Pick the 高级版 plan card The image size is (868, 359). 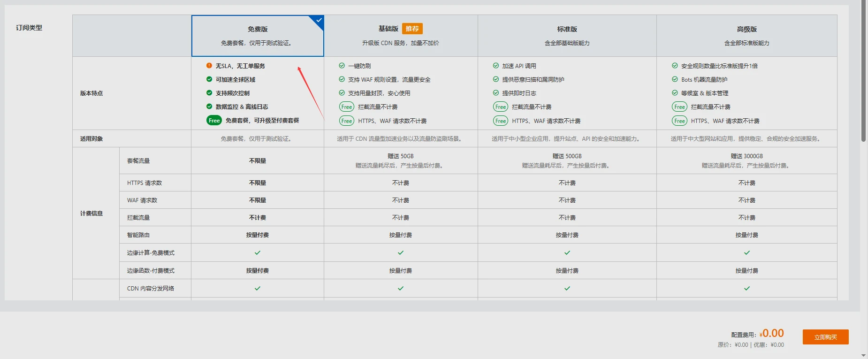coord(746,36)
